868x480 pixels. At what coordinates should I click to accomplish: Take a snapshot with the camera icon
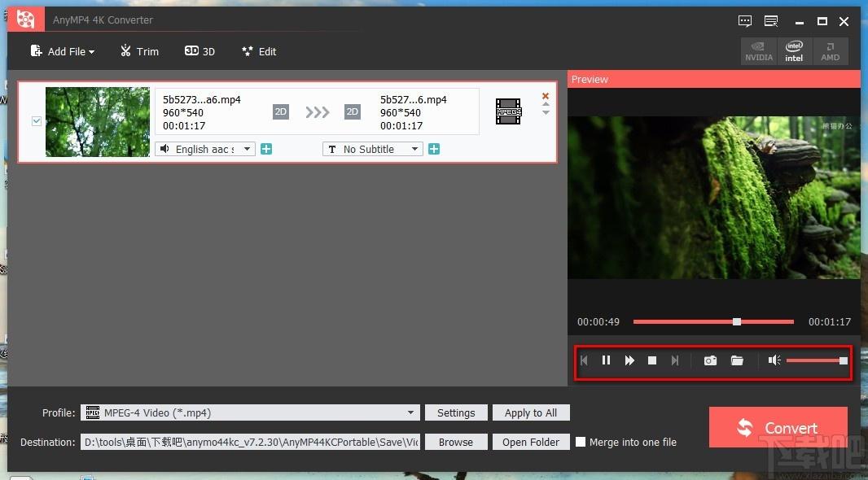click(710, 360)
